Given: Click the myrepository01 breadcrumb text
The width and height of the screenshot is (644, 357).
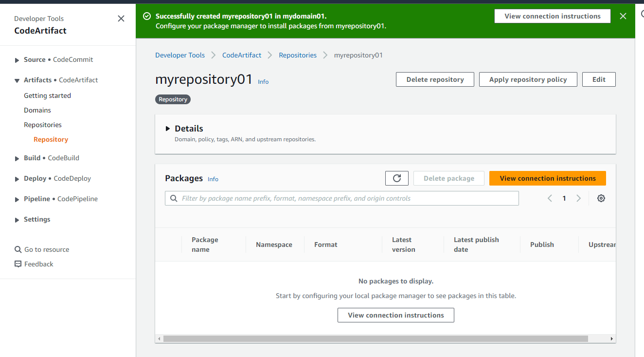Looking at the screenshot, I should click(x=358, y=55).
